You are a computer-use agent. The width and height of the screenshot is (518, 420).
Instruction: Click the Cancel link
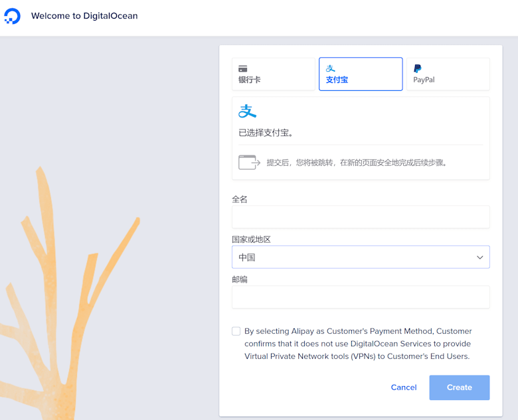coord(404,387)
